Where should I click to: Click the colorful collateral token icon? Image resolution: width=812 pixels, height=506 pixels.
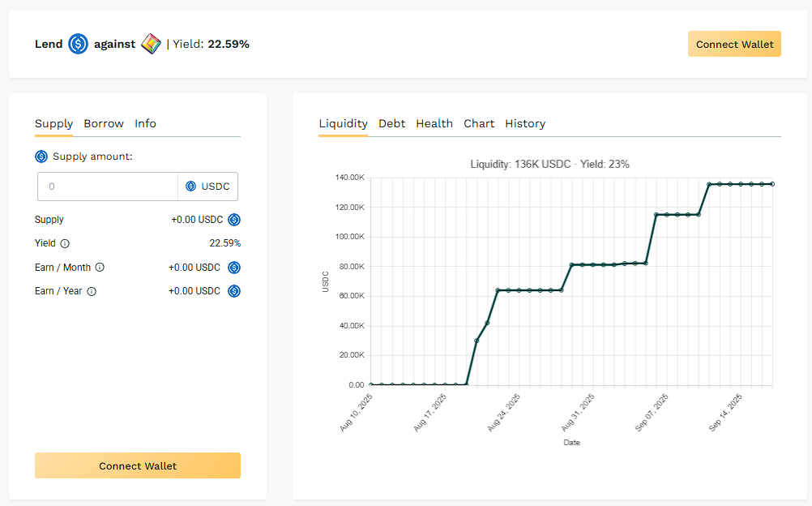click(x=151, y=44)
